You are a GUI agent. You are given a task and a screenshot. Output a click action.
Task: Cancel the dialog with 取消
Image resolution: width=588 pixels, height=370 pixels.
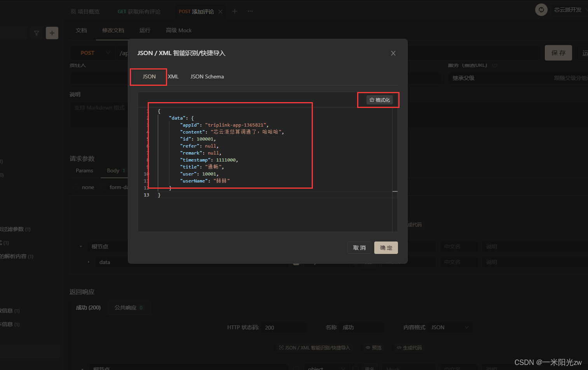359,248
